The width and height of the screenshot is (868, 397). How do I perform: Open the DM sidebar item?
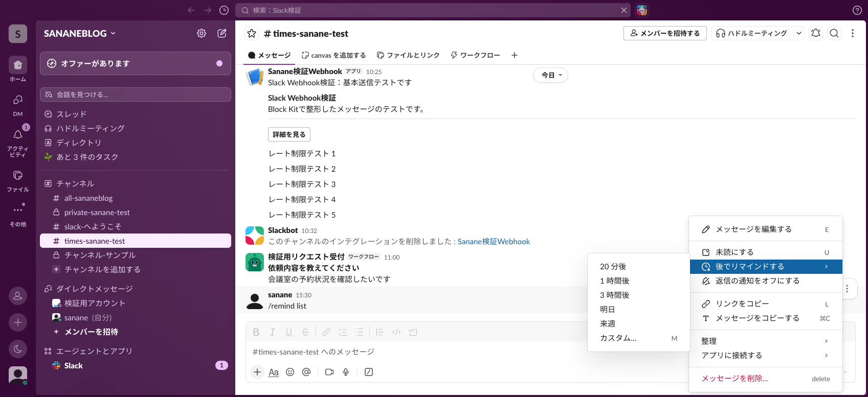coord(18,105)
